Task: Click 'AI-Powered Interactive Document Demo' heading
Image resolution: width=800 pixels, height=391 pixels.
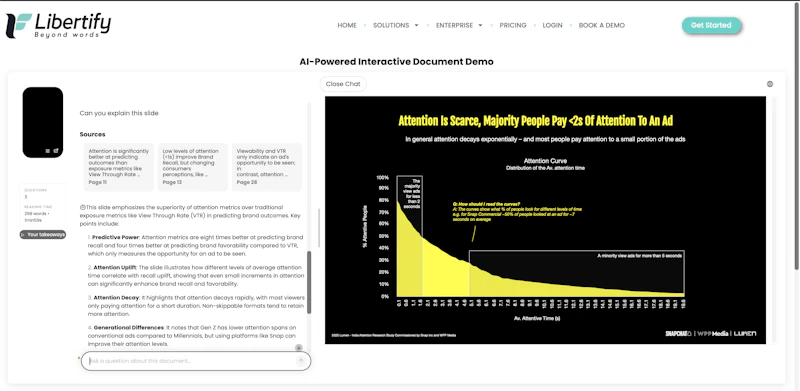Action: point(396,62)
